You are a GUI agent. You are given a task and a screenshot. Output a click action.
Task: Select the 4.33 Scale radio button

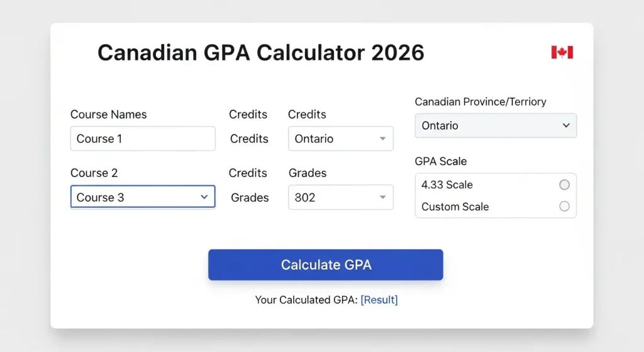pyautogui.click(x=564, y=185)
